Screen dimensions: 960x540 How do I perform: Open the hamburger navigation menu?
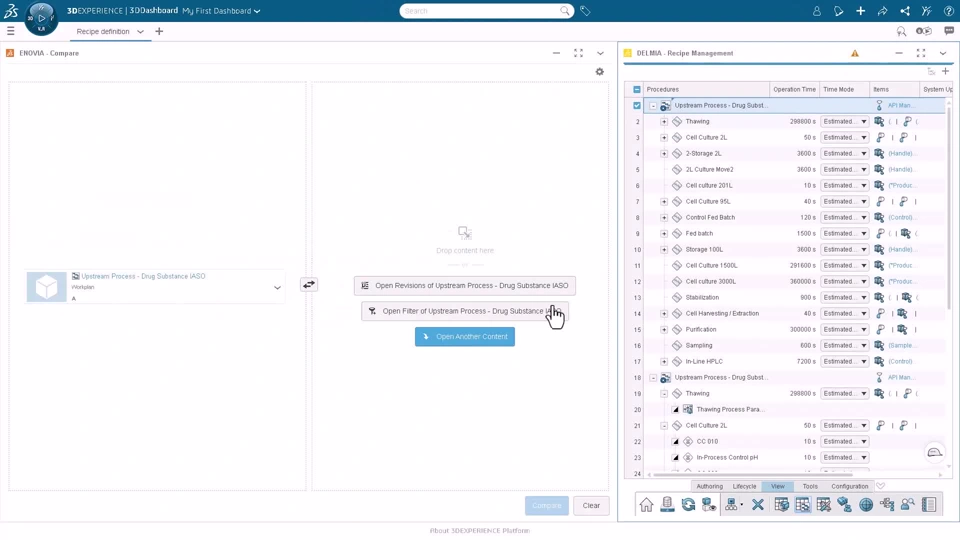click(10, 31)
